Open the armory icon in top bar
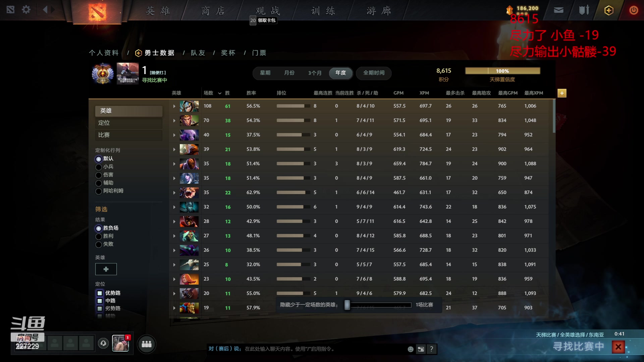 pos(584,10)
